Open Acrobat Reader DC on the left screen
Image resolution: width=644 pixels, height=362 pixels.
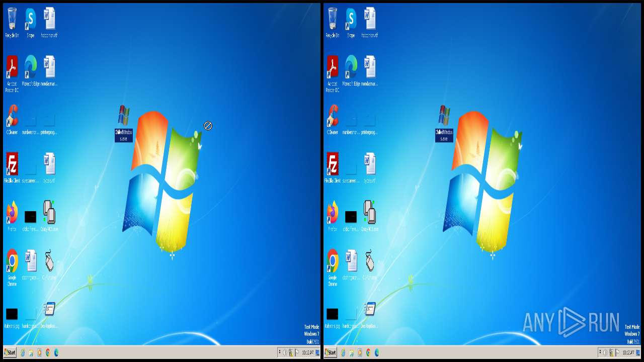12,74
